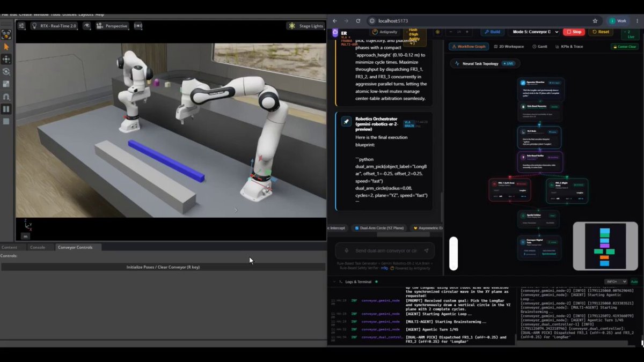Go back in the browser
The width and height of the screenshot is (644, 362).
[x=335, y=21]
